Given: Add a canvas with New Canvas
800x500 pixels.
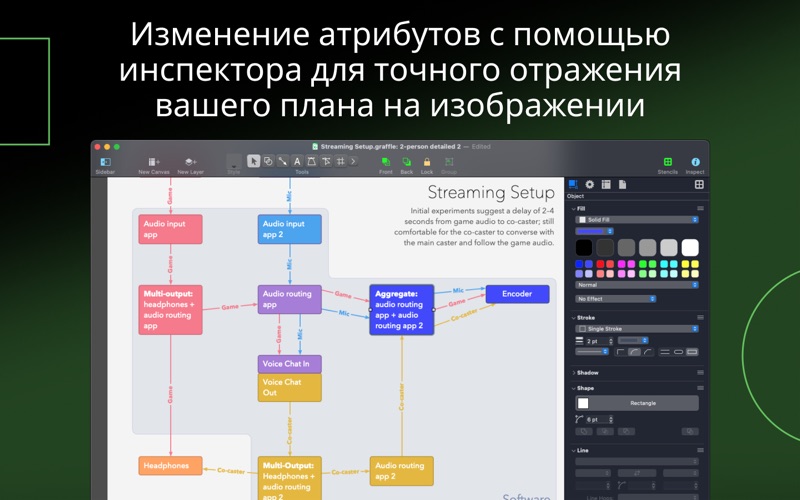Looking at the screenshot, I should [154, 165].
